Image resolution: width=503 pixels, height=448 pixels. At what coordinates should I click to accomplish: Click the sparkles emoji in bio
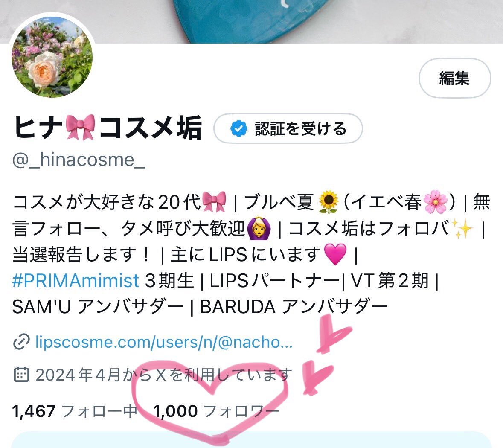coord(462,228)
